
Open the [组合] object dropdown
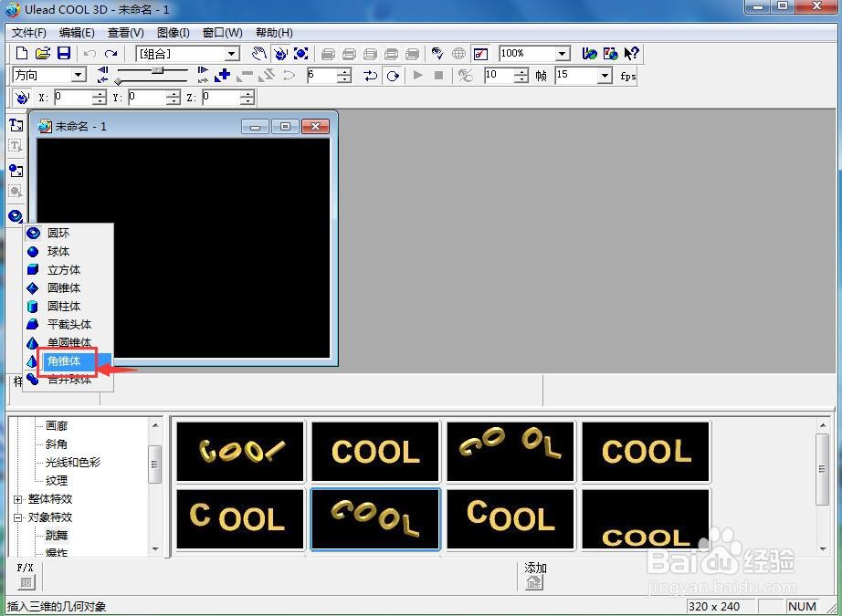point(233,54)
